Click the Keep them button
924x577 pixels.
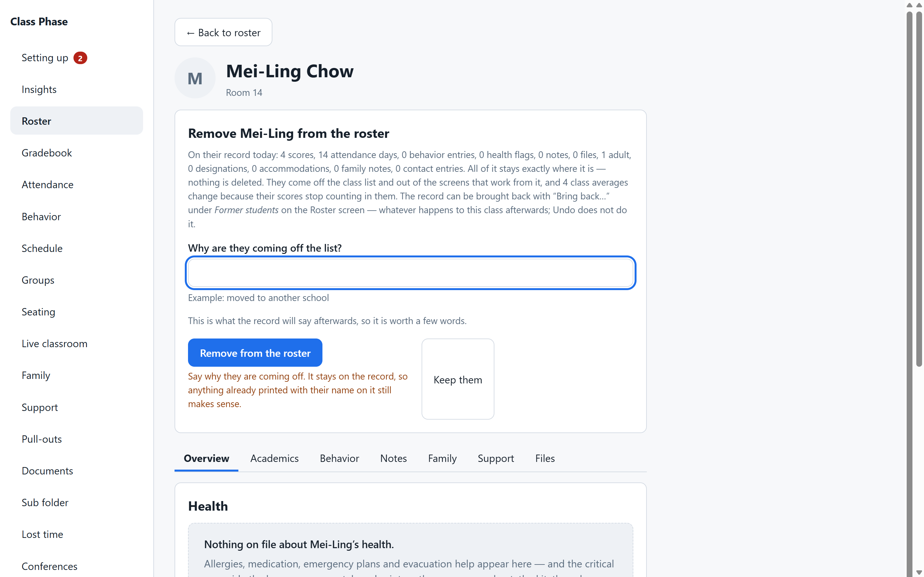458,379
